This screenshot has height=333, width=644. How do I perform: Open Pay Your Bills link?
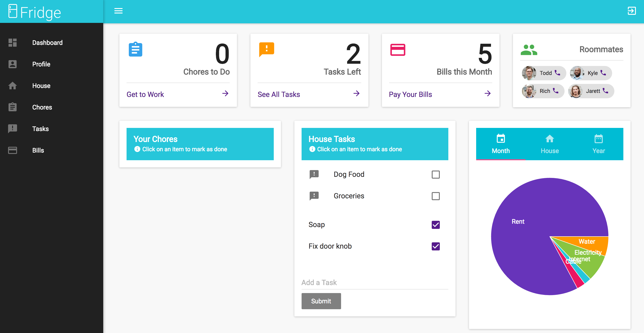coord(410,94)
